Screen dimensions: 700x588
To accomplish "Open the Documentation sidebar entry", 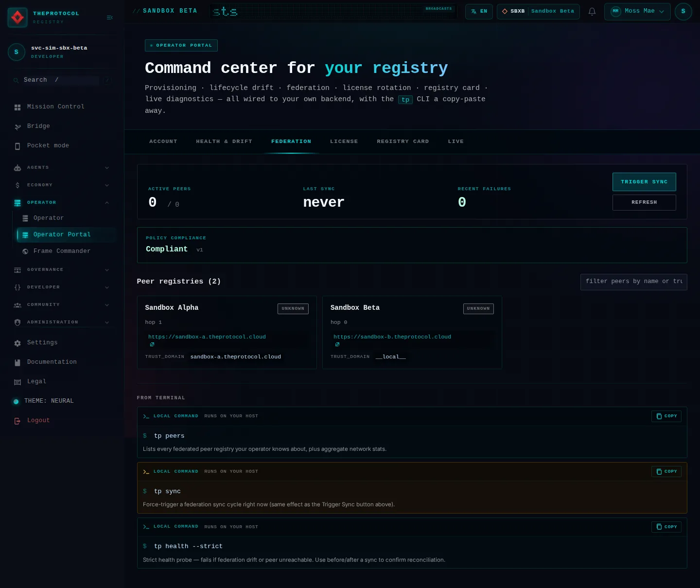I will (62, 362).
